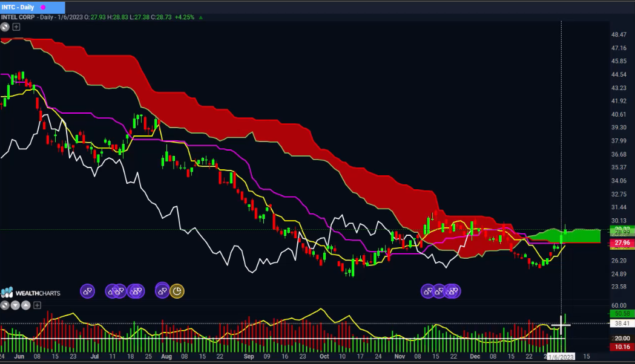Image resolution: width=635 pixels, height=364 pixels.
Task: Click the 26.20 price axis label
Action: (619, 261)
